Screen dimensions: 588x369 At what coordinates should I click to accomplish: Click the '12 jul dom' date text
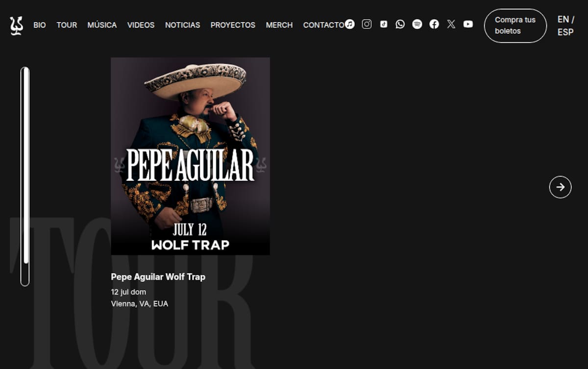(x=128, y=292)
